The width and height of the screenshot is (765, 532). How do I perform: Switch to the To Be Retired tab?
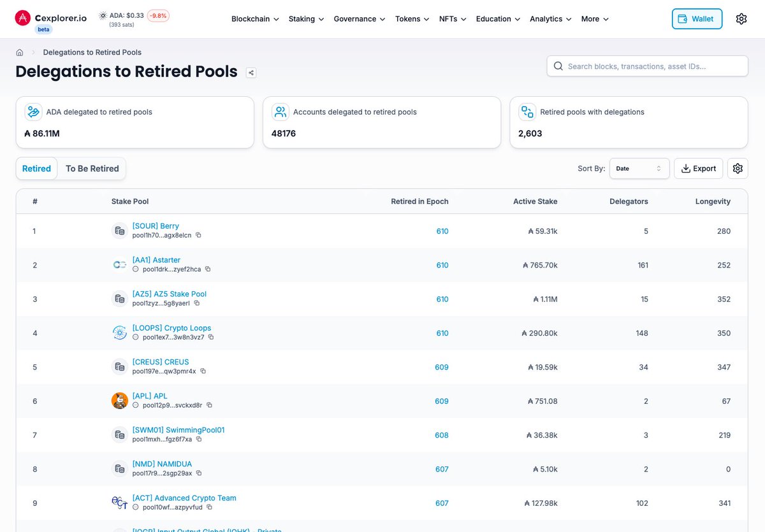click(92, 168)
